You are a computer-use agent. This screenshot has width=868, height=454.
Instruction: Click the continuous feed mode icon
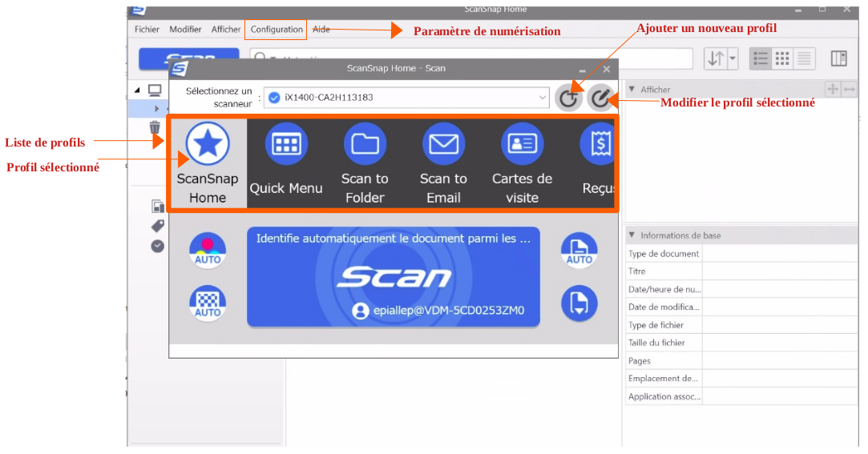(x=579, y=303)
